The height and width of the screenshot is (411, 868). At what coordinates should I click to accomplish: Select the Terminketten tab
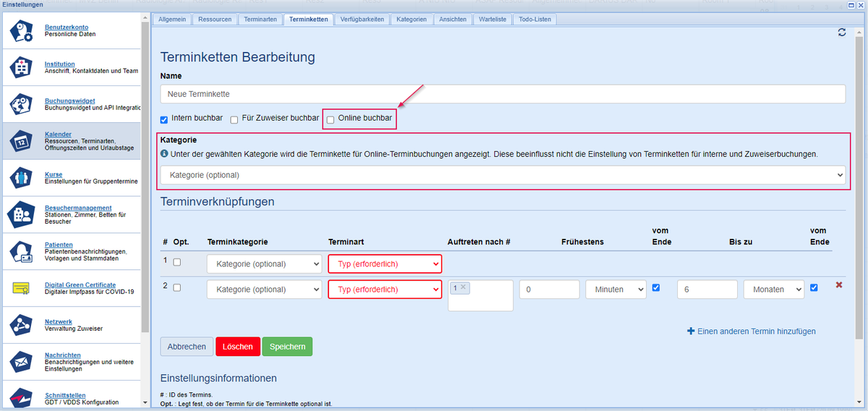(308, 20)
